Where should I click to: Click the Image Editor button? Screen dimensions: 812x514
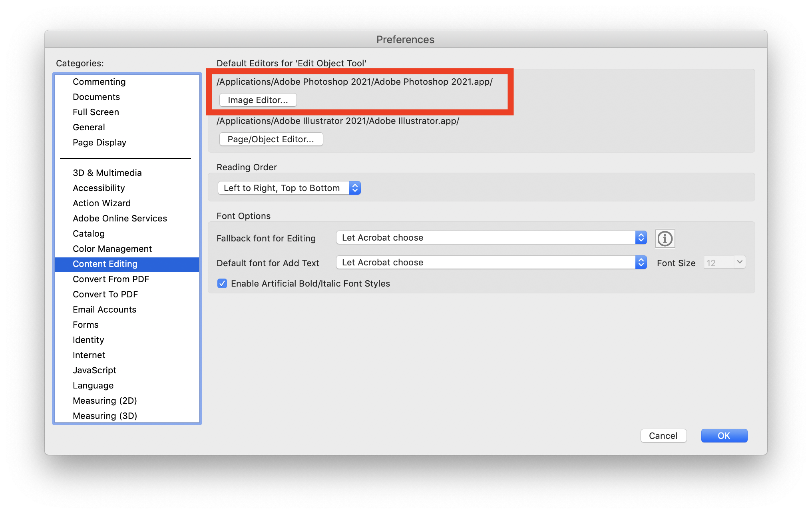tap(258, 100)
